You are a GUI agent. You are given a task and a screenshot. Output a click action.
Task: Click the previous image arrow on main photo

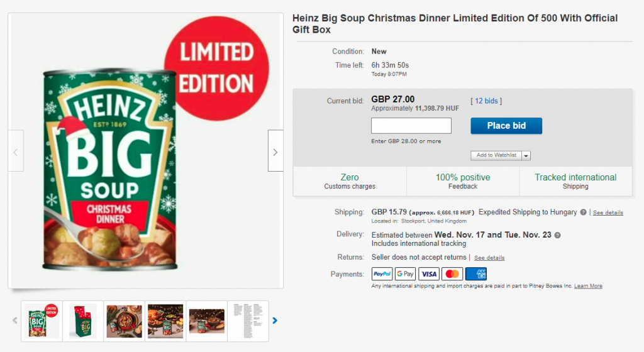click(16, 151)
